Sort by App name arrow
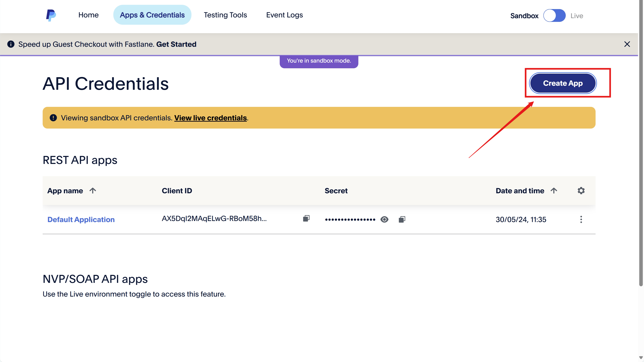The image size is (644, 362). pyautogui.click(x=93, y=191)
